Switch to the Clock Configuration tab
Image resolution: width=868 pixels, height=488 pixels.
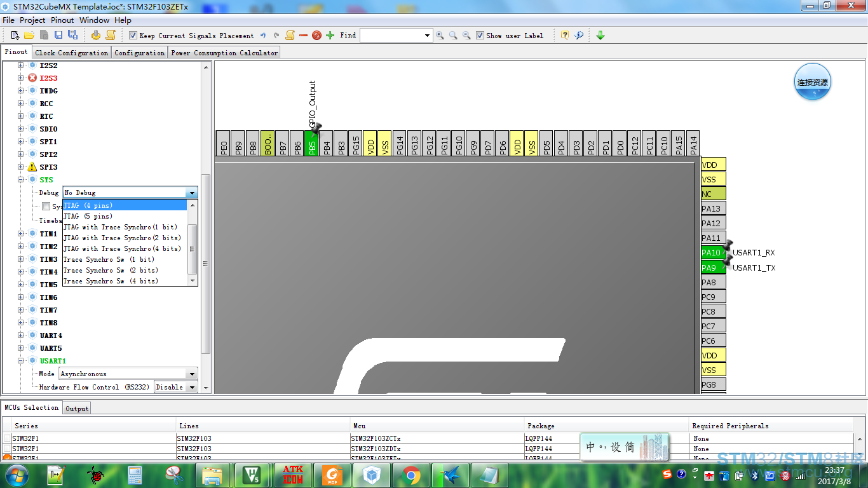[72, 53]
